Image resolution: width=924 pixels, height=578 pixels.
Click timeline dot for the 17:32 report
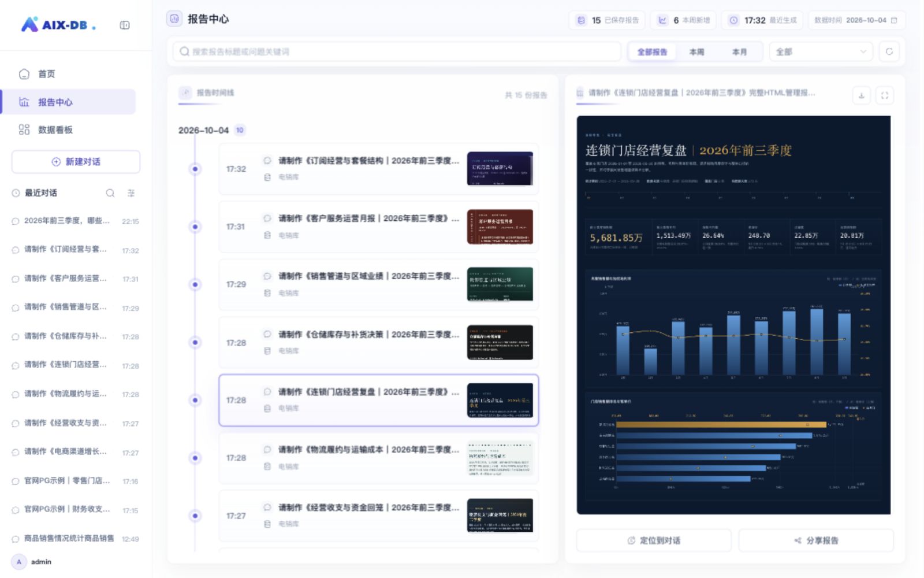[195, 169]
